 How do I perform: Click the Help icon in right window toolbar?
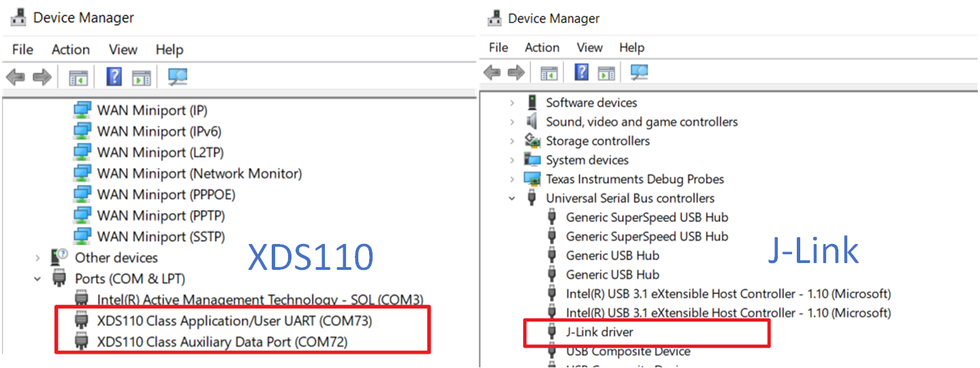pos(581,72)
